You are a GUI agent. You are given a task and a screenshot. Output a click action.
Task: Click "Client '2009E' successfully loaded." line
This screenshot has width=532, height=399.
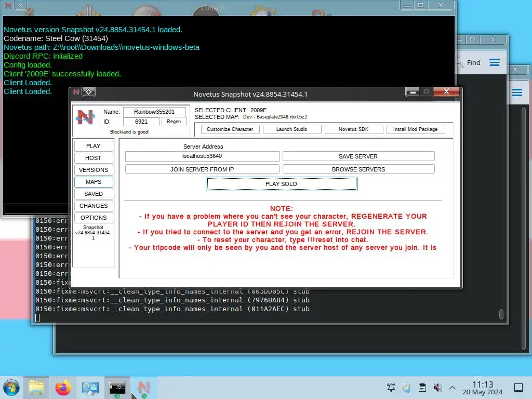click(62, 74)
